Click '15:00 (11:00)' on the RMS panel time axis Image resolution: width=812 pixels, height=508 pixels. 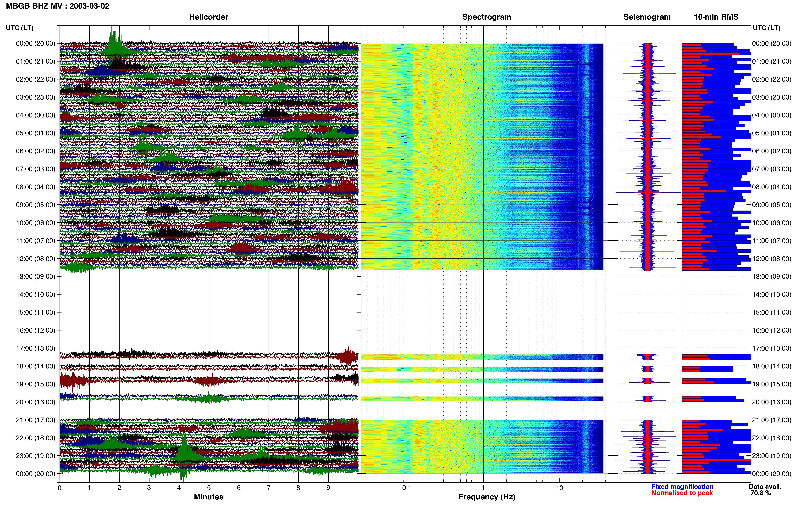click(x=772, y=313)
